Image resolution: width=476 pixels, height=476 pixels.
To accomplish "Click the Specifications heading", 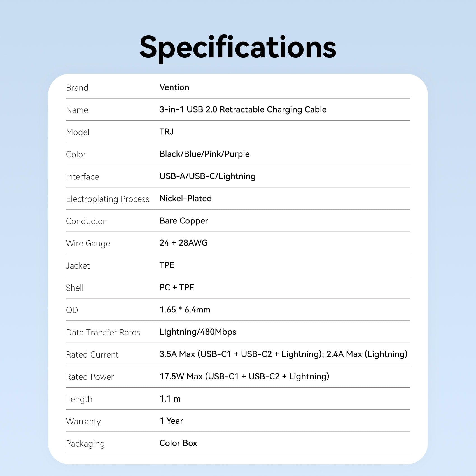I will click(x=238, y=48).
